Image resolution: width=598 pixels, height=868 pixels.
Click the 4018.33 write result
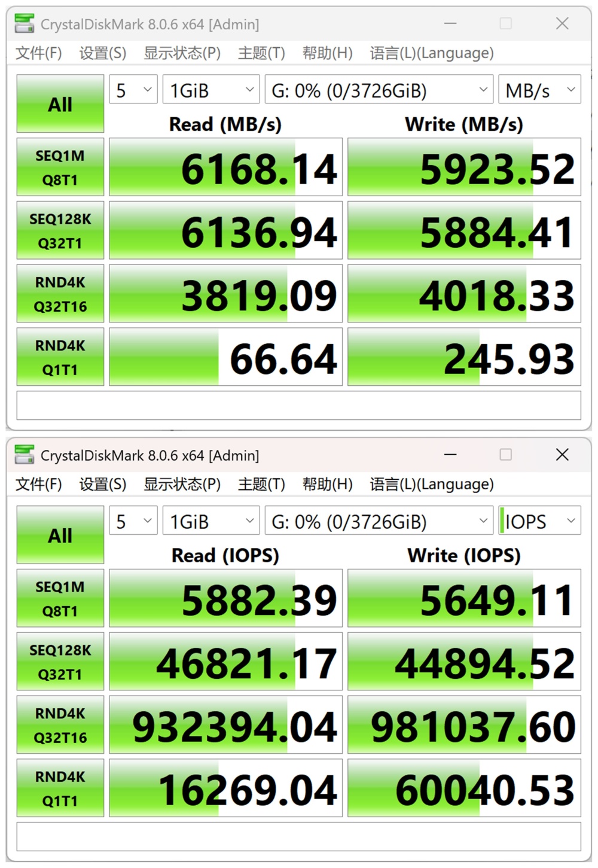tap(464, 294)
